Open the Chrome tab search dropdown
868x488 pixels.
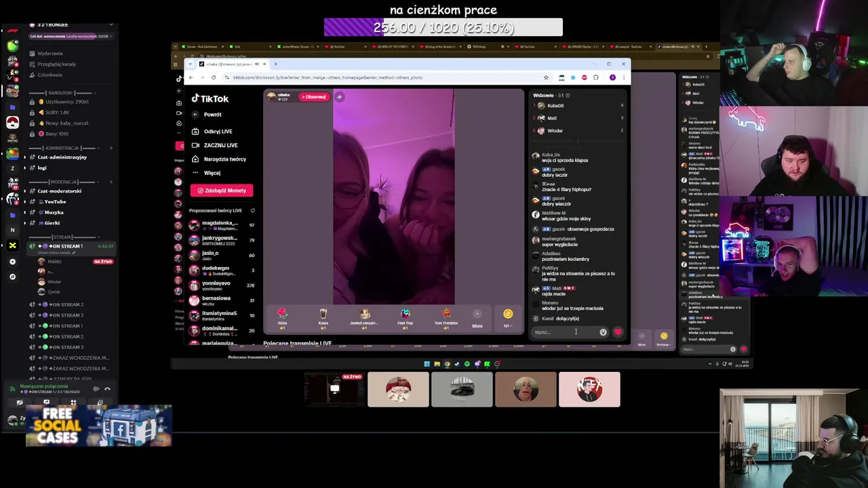(x=191, y=64)
